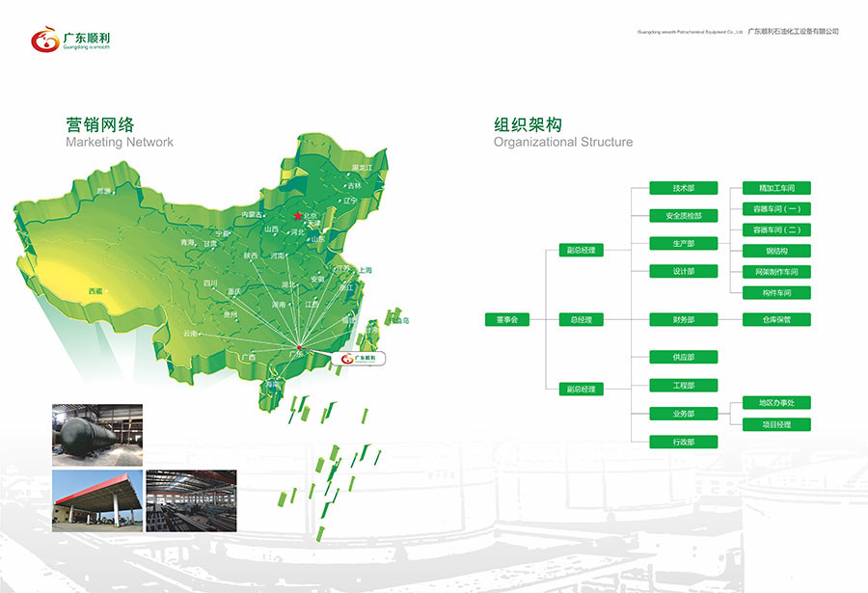This screenshot has width=868, height=593.
Task: Click the 西藏 label on the map
Action: [x=95, y=290]
